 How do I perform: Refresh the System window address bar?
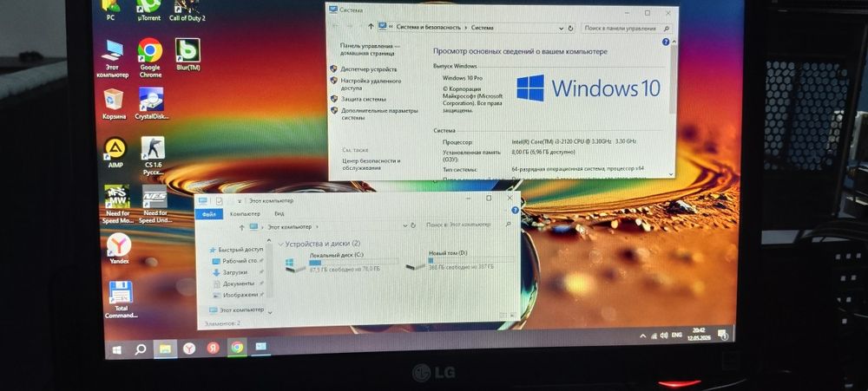(571, 28)
